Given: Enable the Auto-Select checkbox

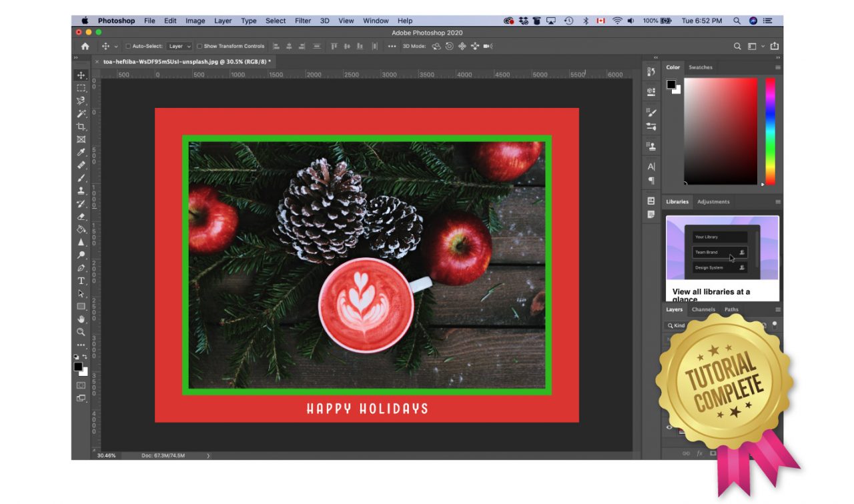Looking at the screenshot, I should coord(128,46).
